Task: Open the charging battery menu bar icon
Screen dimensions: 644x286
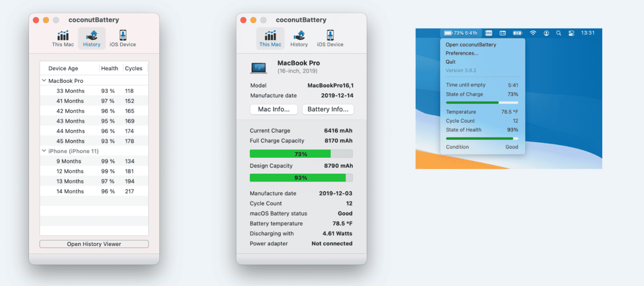Action: [x=517, y=33]
